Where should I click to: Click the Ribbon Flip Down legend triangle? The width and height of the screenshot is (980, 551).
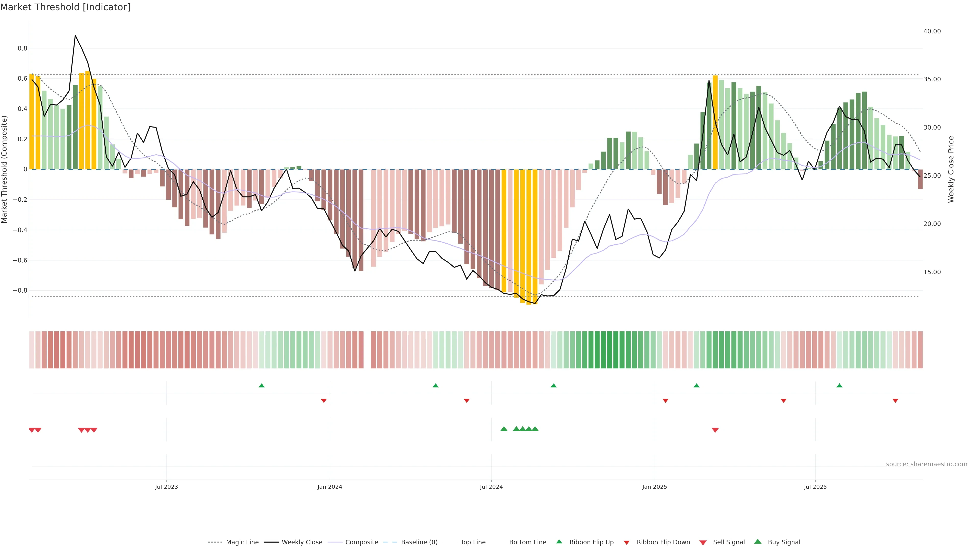pos(627,543)
